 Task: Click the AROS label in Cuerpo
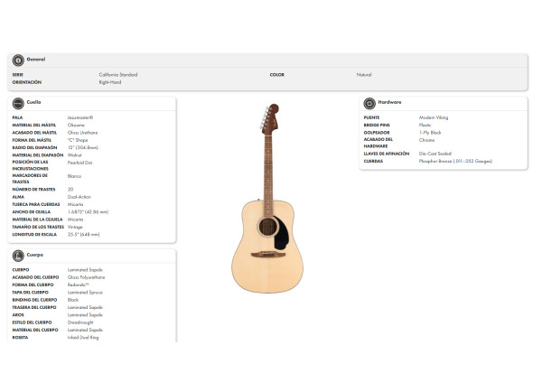18,315
